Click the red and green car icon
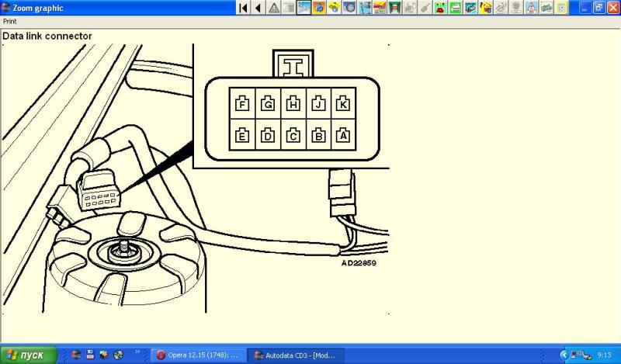This screenshot has height=364, width=621. click(x=440, y=8)
